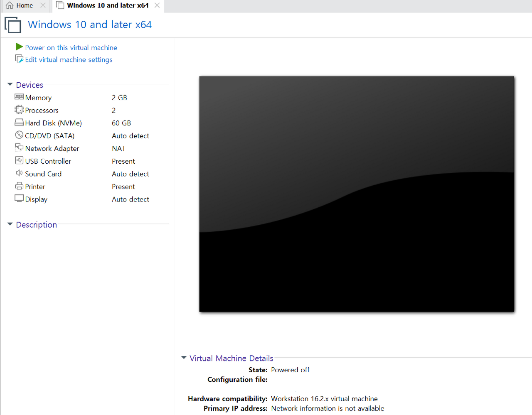Open the Display device entry
The image size is (532, 415).
tap(36, 199)
